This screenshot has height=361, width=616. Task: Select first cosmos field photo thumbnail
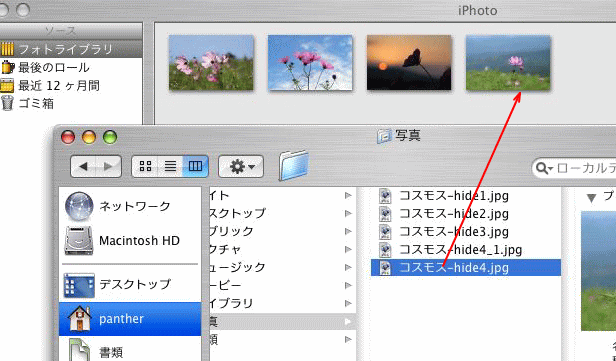click(211, 63)
